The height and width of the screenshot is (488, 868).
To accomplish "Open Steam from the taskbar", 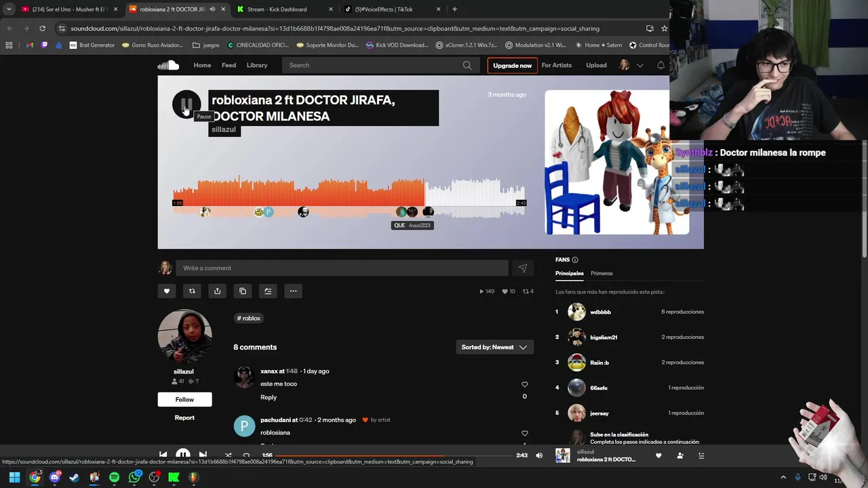I will pyautogui.click(x=74, y=477).
